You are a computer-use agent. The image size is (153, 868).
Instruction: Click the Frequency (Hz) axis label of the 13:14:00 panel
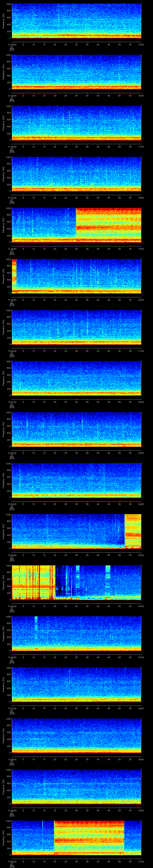3,21
